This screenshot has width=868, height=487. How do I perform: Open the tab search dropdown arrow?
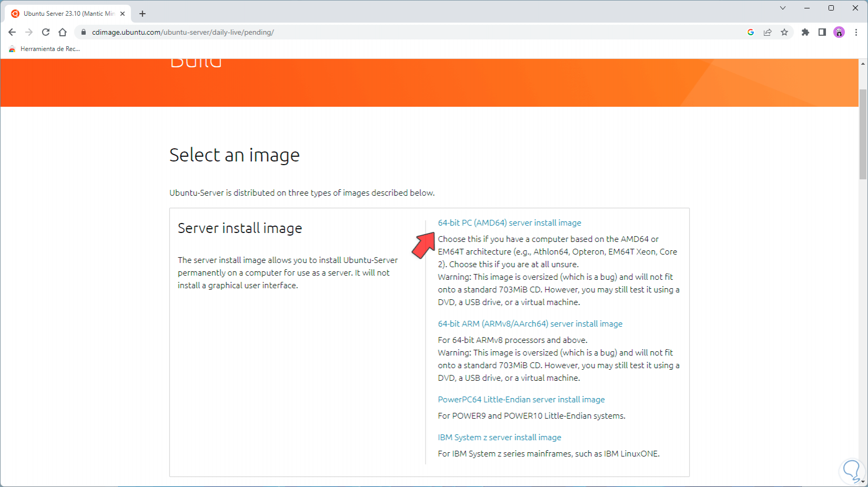pos(783,8)
